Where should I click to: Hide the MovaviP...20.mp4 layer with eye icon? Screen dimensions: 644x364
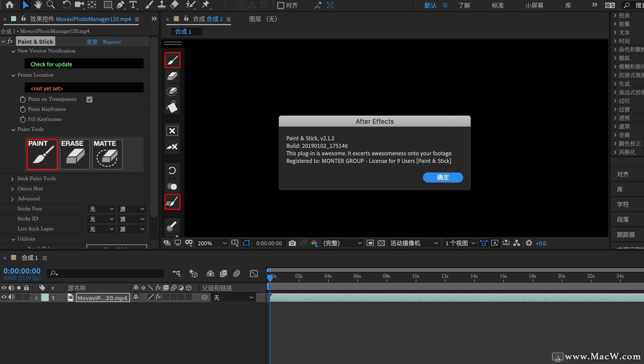[4, 297]
